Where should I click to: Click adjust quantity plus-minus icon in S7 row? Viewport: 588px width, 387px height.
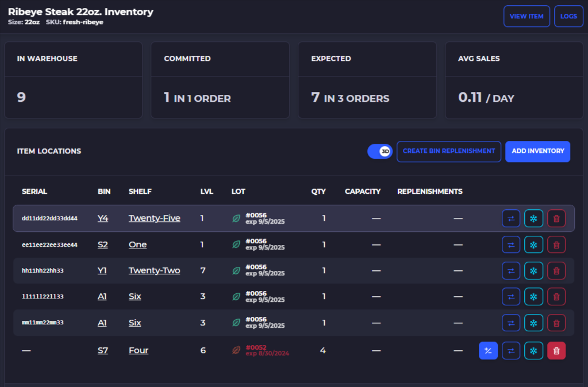pyautogui.click(x=488, y=351)
